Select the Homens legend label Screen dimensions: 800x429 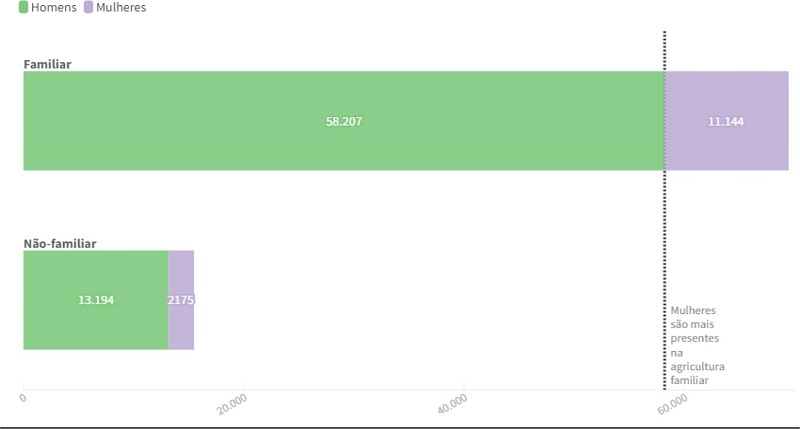tap(53, 7)
